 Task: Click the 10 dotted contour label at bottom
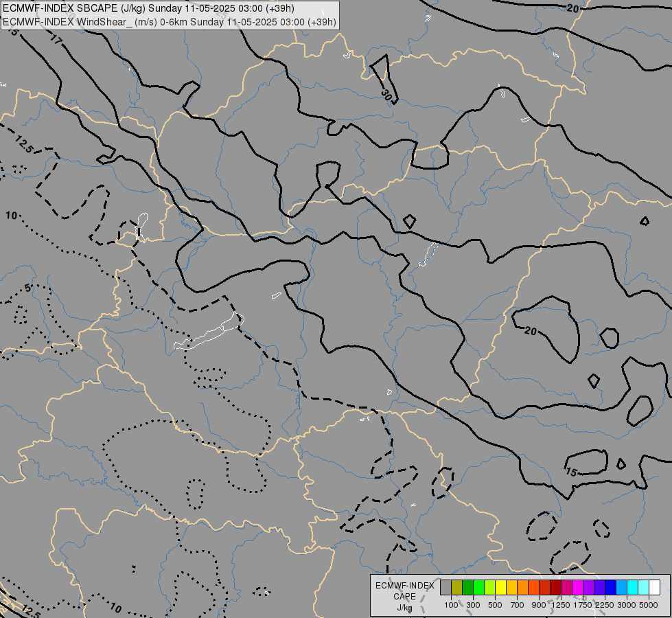click(115, 608)
